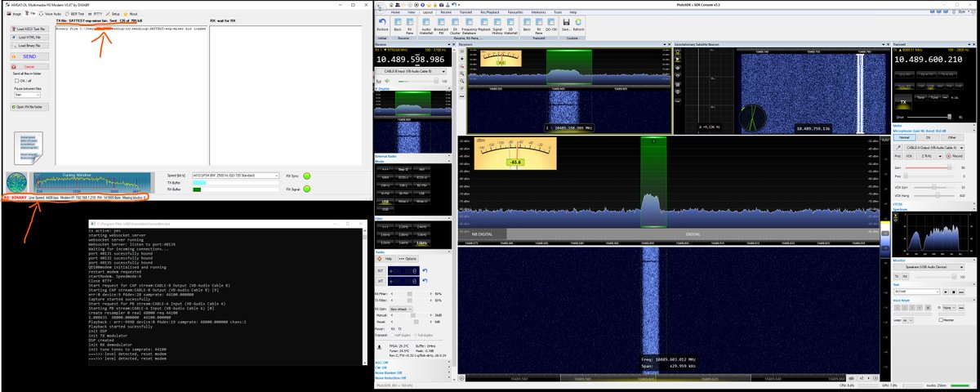980x392 pixels.
Task: Open Speed bit/s QPSK dropdown
Action: click(x=235, y=176)
